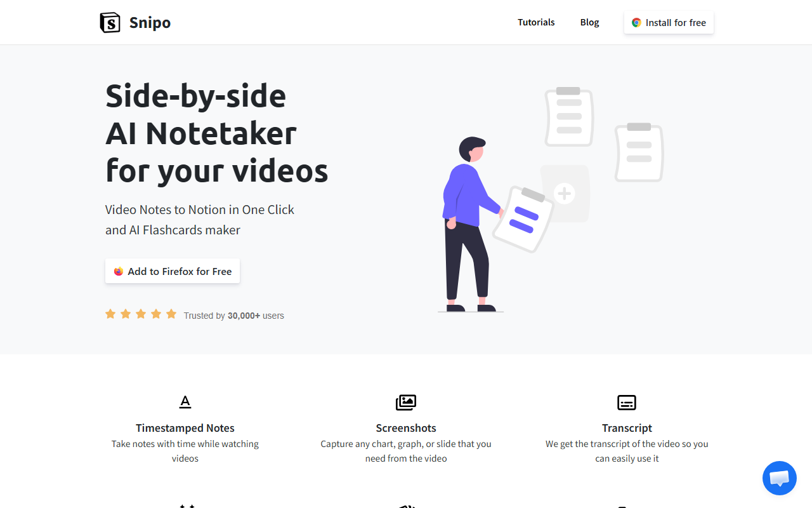Go to the Blog page

pyautogui.click(x=589, y=22)
